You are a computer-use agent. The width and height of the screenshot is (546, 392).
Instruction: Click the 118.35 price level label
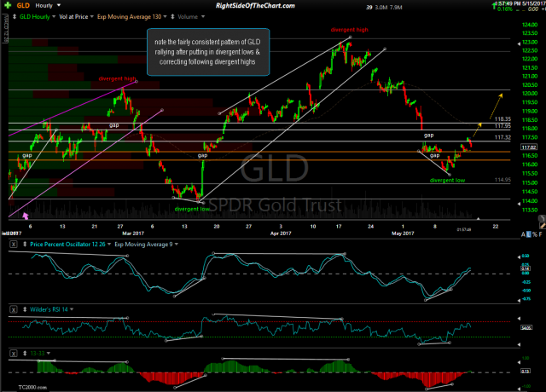click(502, 119)
